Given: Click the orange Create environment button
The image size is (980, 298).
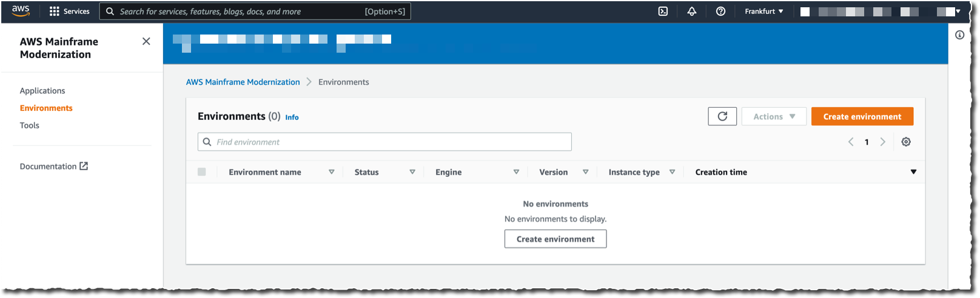Looking at the screenshot, I should click(862, 116).
